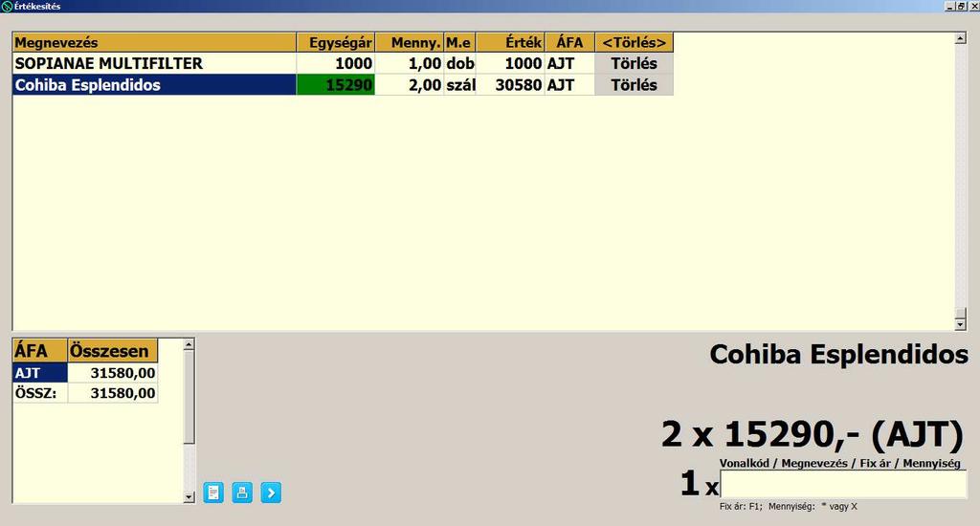Viewport: 980px width, 526px height.
Task: Click the <Törlés> column header
Action: coord(634,42)
